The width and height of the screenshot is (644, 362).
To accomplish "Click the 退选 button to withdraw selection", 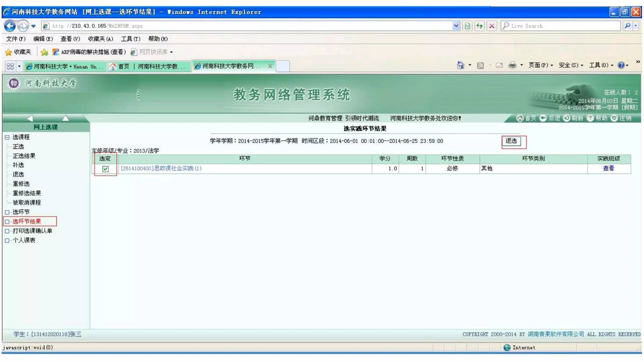I will pos(511,141).
